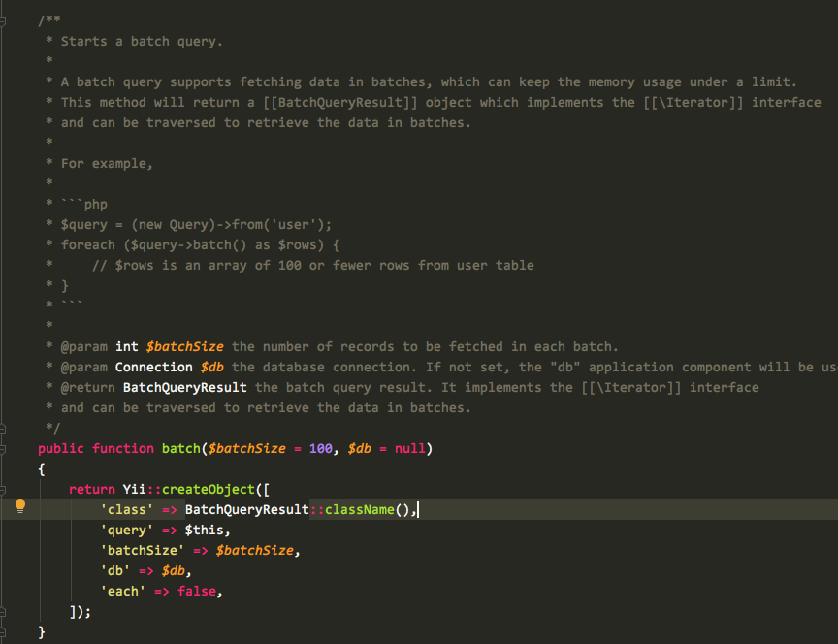Click '[[BatchQueryResult]]' in the 'This method' comment line
The height and width of the screenshot is (644, 838).
[339, 102]
